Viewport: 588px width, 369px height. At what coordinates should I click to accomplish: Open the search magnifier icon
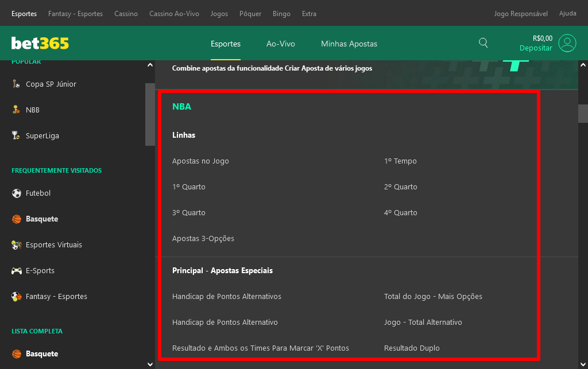point(483,42)
